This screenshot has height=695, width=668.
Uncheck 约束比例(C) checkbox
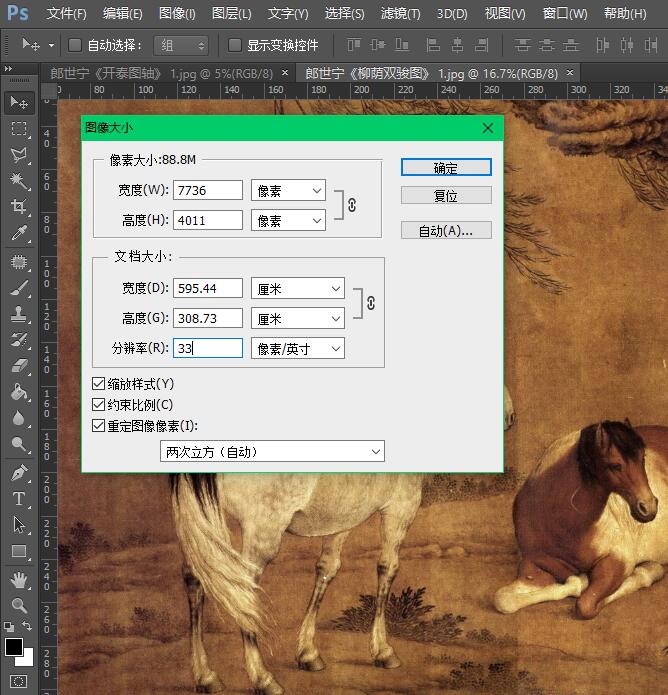[x=98, y=404]
